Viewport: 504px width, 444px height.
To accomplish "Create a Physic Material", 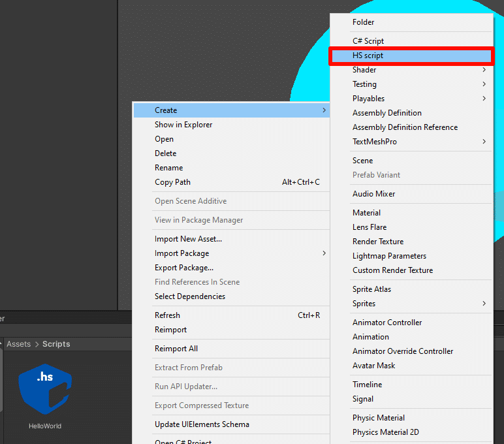I will (x=411, y=418).
